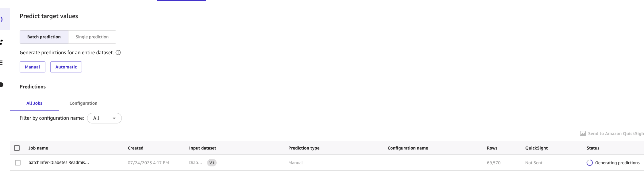
Task: Click the filter dropdown arrow
Action: pyautogui.click(x=114, y=118)
